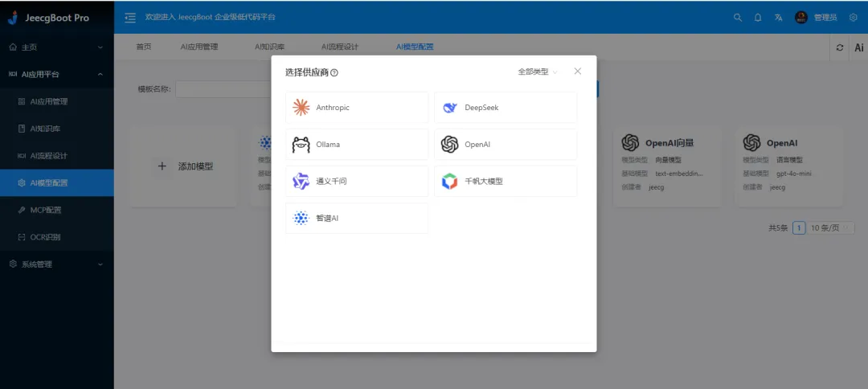This screenshot has width=868, height=389.
Task: Open OCR识别 in sidebar
Action: [x=57, y=237]
